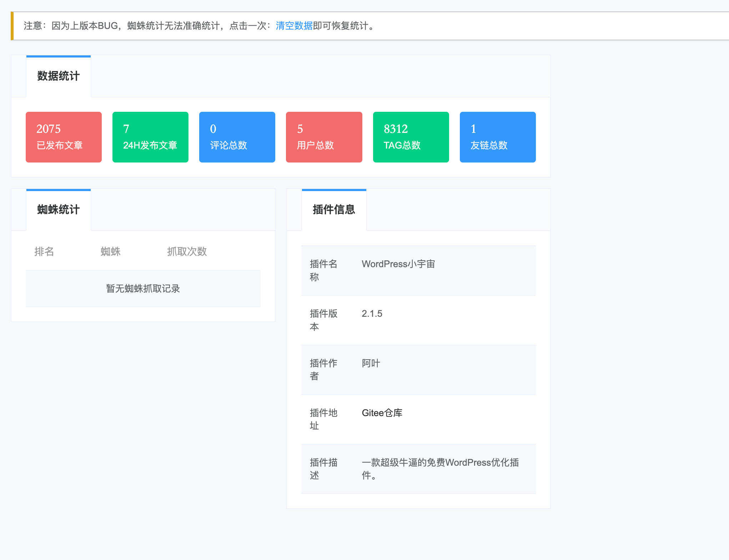Select the 抓取次数 column header
Image resolution: width=729 pixels, height=560 pixels.
click(x=187, y=252)
